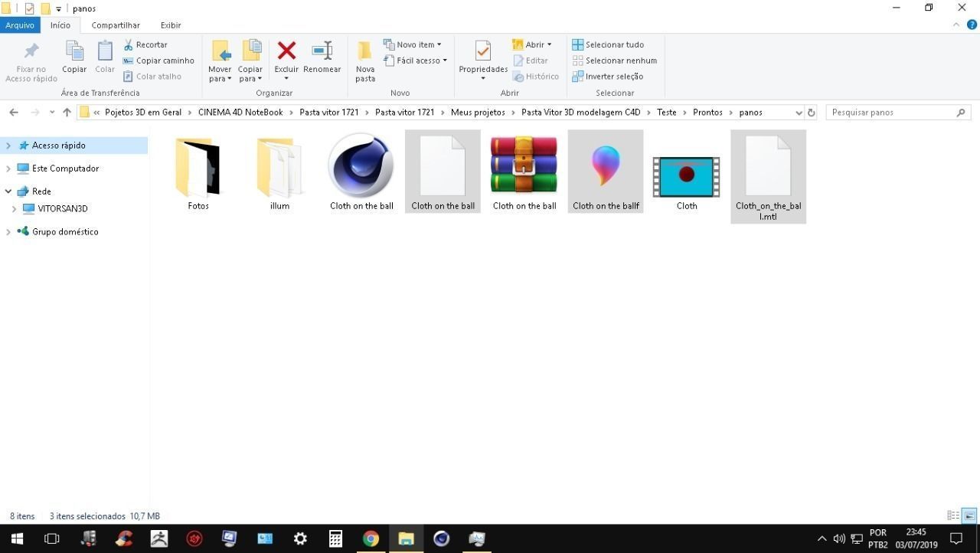The height and width of the screenshot is (553, 980).
Task: Collapse the Rede tree node
Action: (x=8, y=191)
